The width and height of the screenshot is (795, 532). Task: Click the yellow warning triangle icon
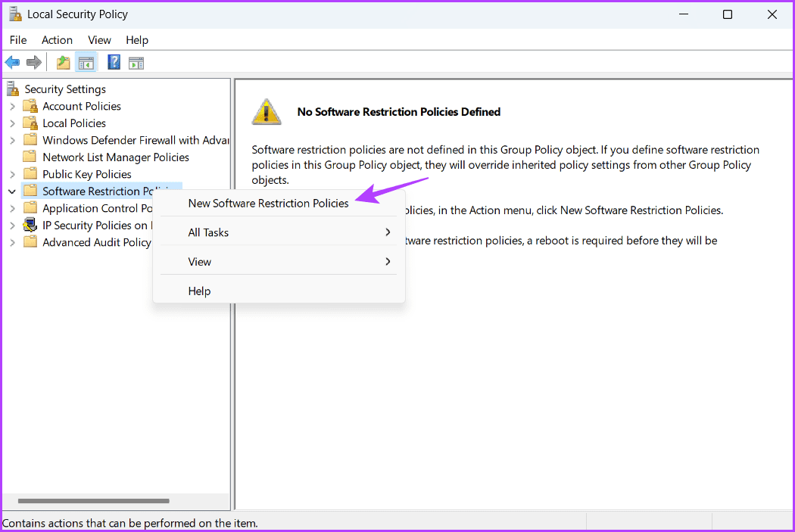pos(267,112)
